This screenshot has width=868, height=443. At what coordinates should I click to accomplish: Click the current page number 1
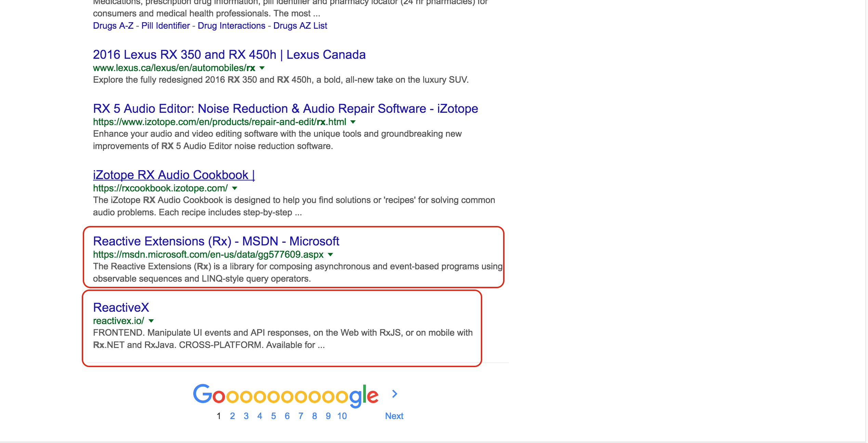(x=219, y=416)
